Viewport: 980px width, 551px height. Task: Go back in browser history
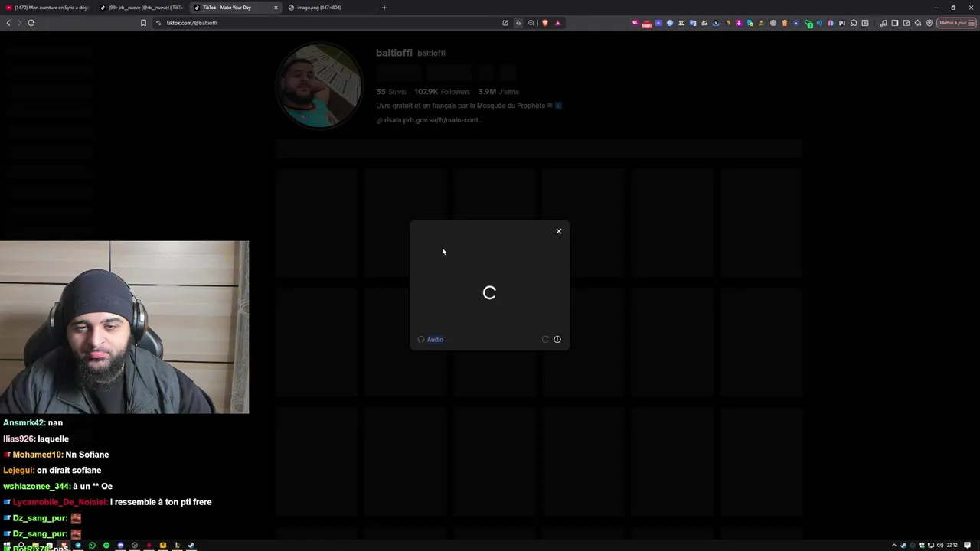(8, 23)
